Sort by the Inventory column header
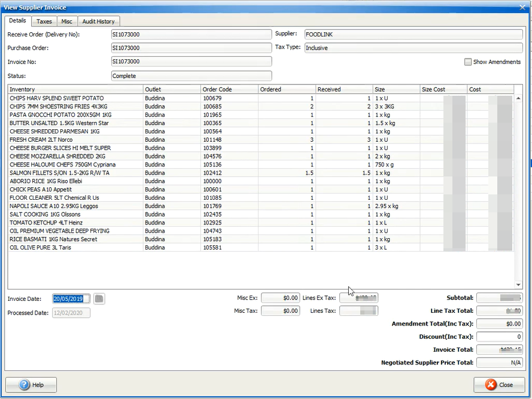532x399 pixels. [x=75, y=89]
